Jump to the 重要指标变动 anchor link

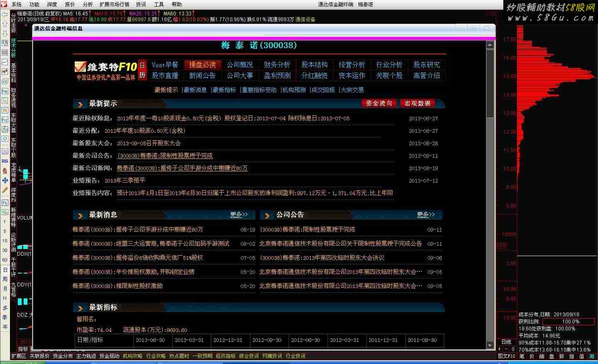click(259, 90)
